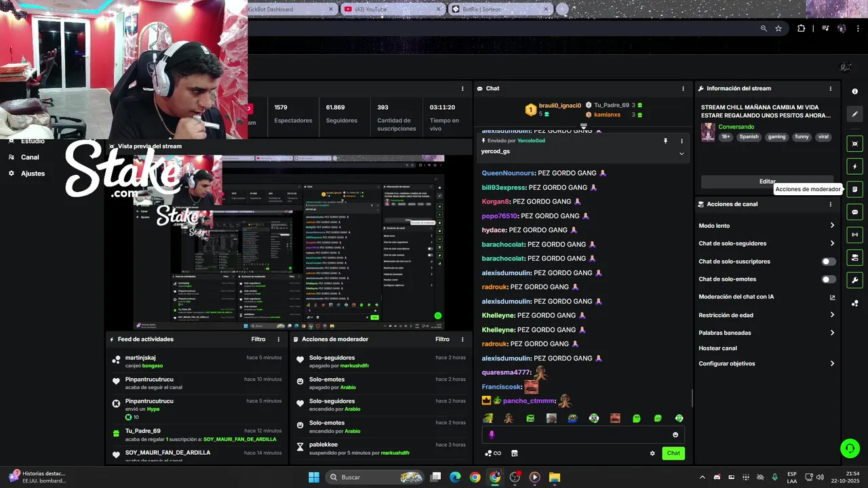The height and width of the screenshot is (488, 868).
Task: Click the Spanish stream tag
Action: coord(749,137)
